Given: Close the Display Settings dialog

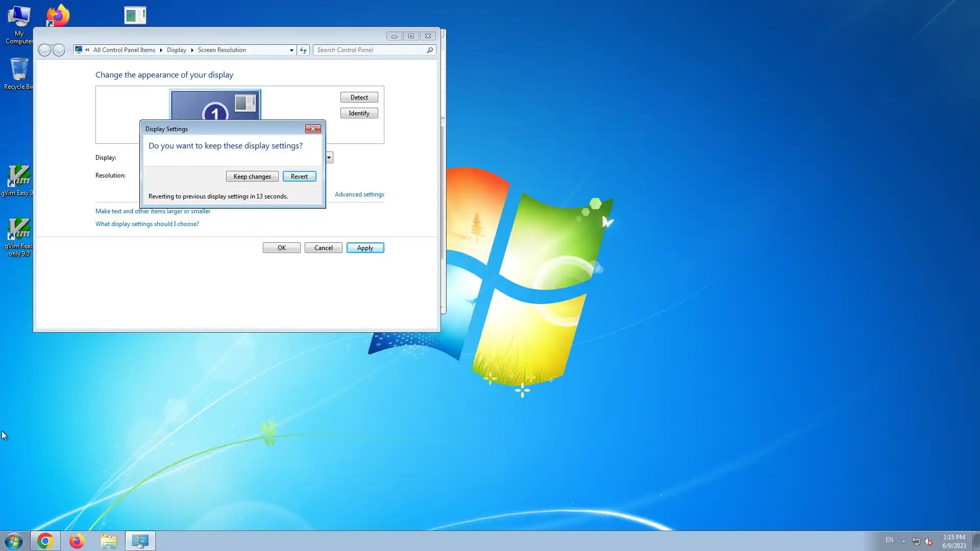Looking at the screenshot, I should [313, 129].
